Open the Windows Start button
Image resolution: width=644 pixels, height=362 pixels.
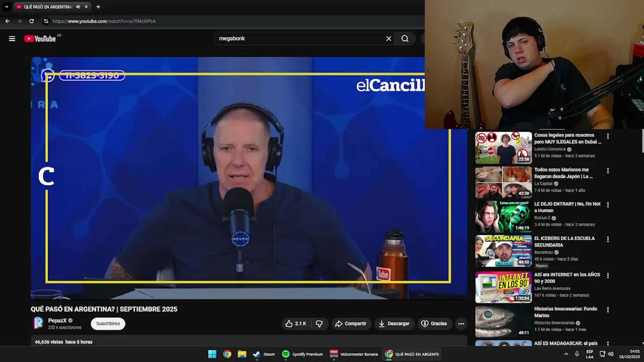tap(212, 354)
